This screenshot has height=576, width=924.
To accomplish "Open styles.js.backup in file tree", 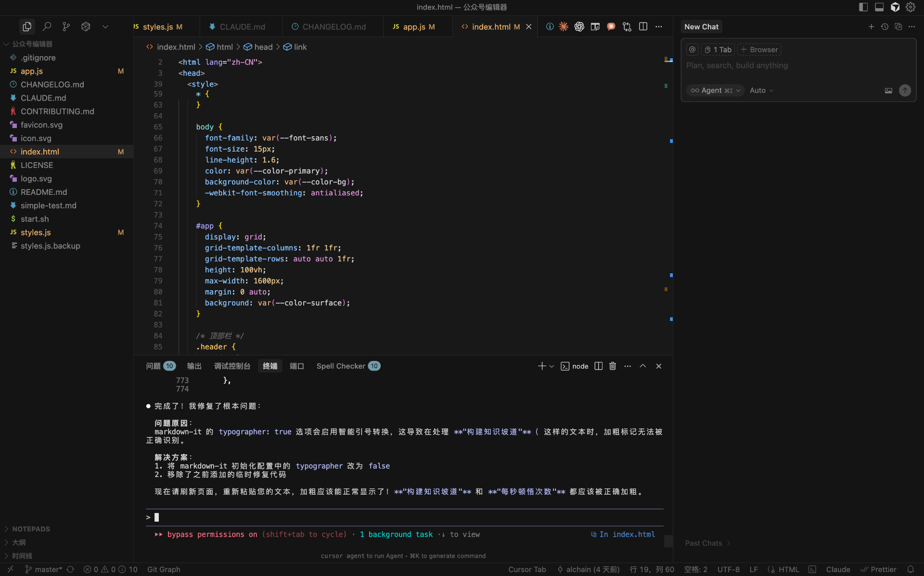I will point(50,246).
